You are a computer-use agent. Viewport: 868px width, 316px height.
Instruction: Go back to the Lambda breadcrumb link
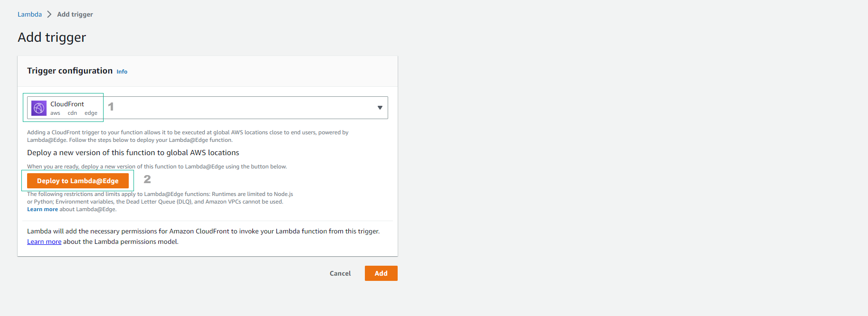pos(29,14)
